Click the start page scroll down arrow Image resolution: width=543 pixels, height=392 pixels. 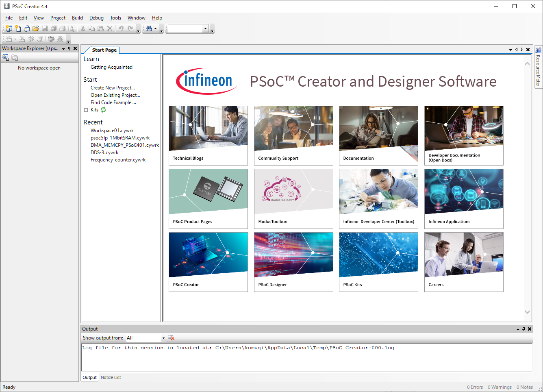[527, 312]
